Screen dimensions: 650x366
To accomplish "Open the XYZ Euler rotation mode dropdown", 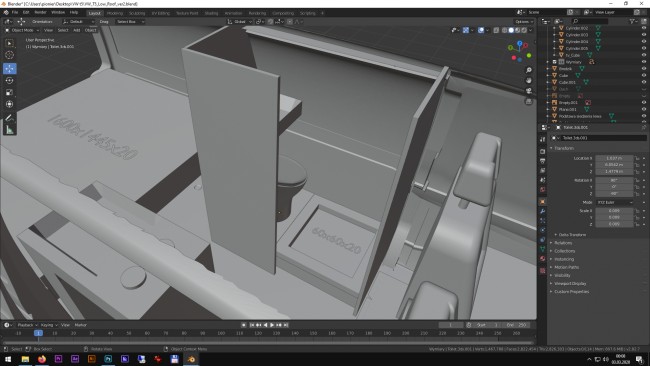I will tap(615, 202).
